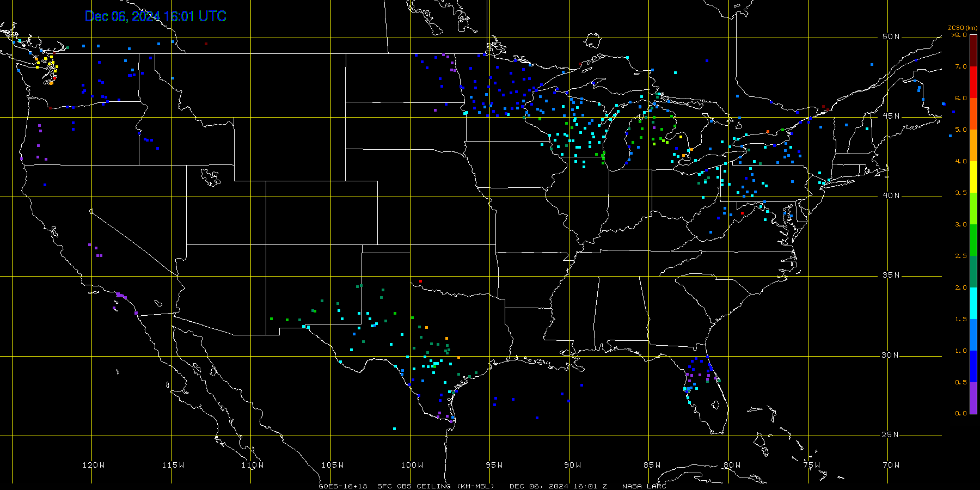Click the 4.0 colorbar label
Image resolution: width=980 pixels, height=490 pixels.
click(x=961, y=161)
